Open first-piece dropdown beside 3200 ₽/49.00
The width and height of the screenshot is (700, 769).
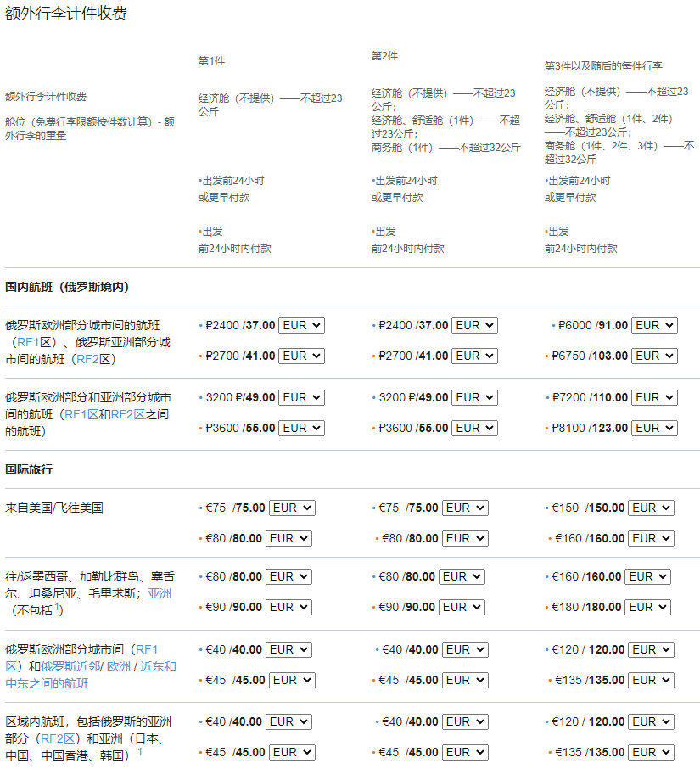coord(301,397)
